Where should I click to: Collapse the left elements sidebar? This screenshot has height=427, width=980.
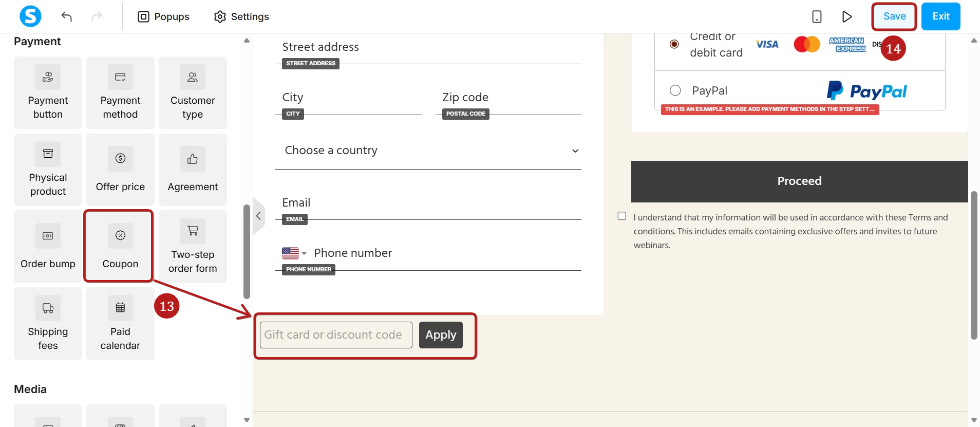258,216
